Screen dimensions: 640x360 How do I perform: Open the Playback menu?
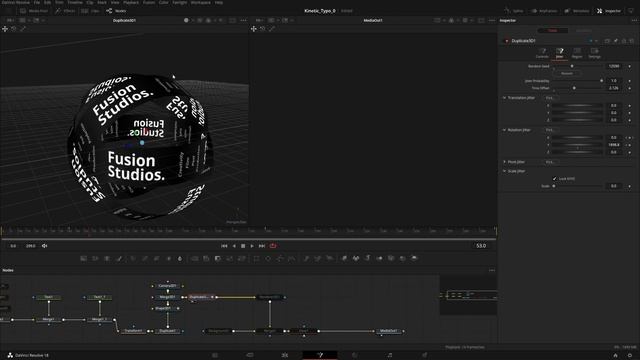[x=131, y=2]
